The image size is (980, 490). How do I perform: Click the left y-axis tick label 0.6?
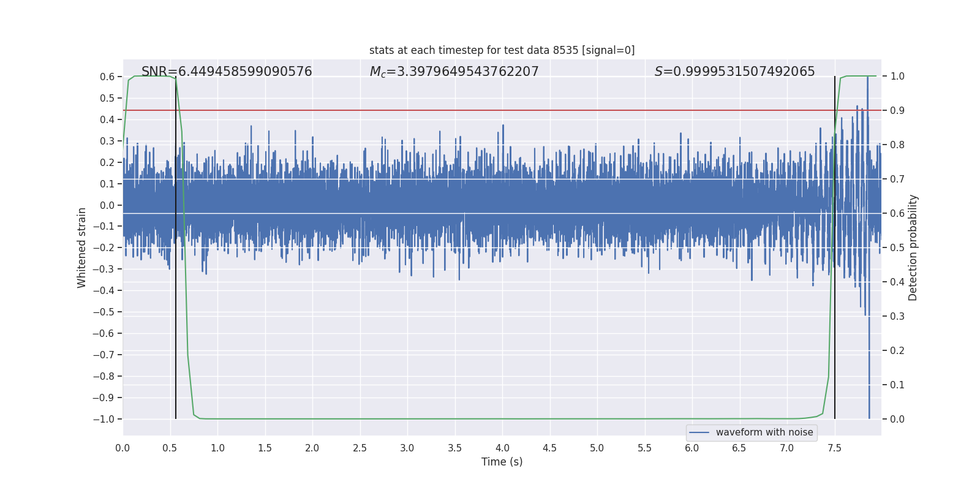(107, 77)
